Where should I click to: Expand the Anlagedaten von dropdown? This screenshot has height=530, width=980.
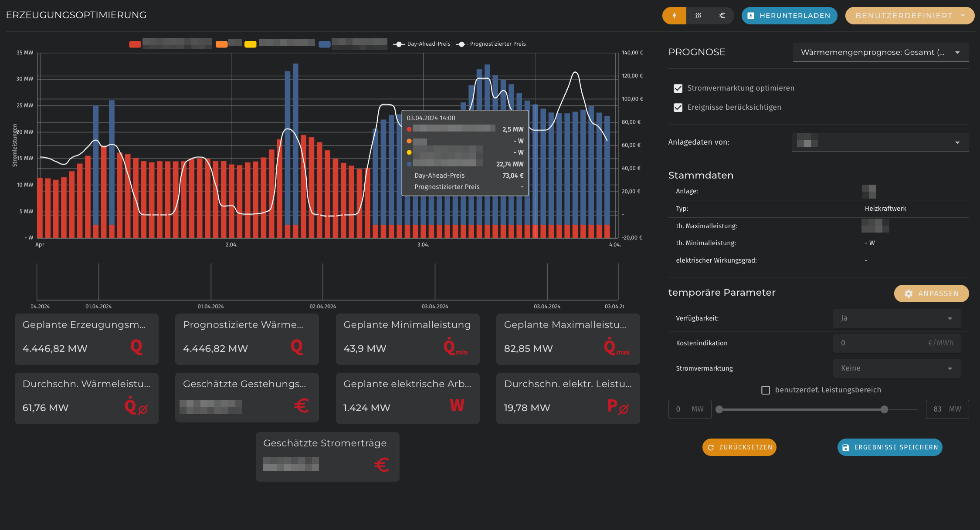880,142
